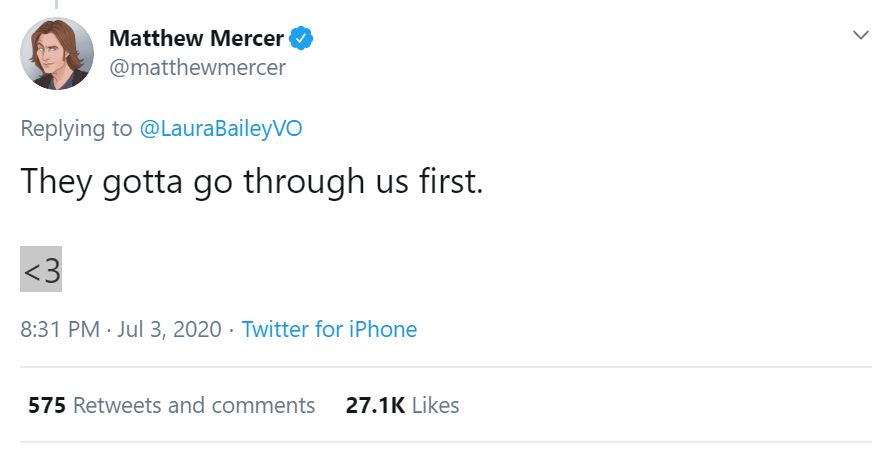Open the "Retweets and comments" list

pyautogui.click(x=194, y=405)
